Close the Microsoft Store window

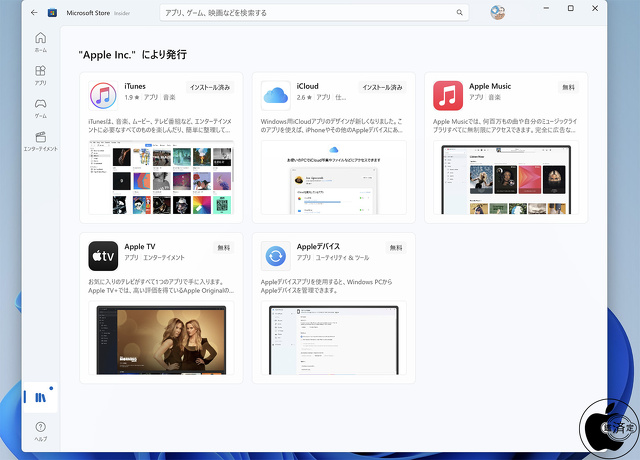tap(595, 8)
